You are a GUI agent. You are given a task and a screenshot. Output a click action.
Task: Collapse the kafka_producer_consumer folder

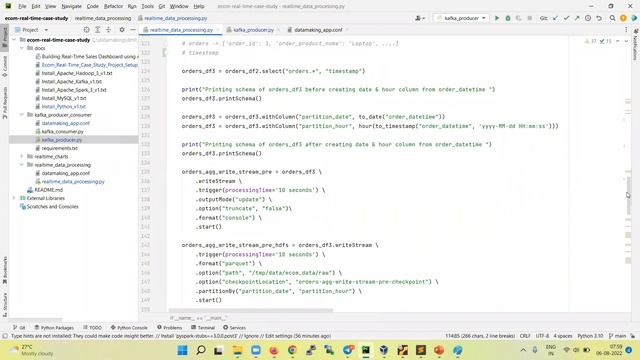pos(22,115)
